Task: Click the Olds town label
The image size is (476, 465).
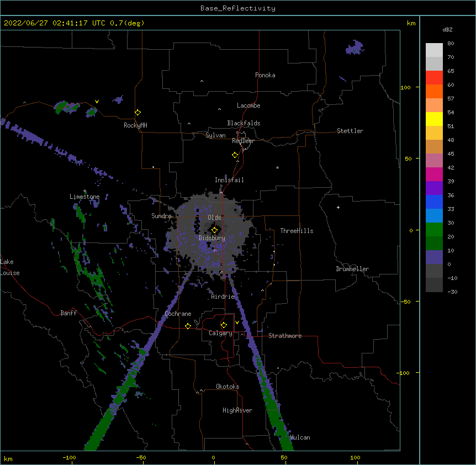Action: click(x=214, y=218)
